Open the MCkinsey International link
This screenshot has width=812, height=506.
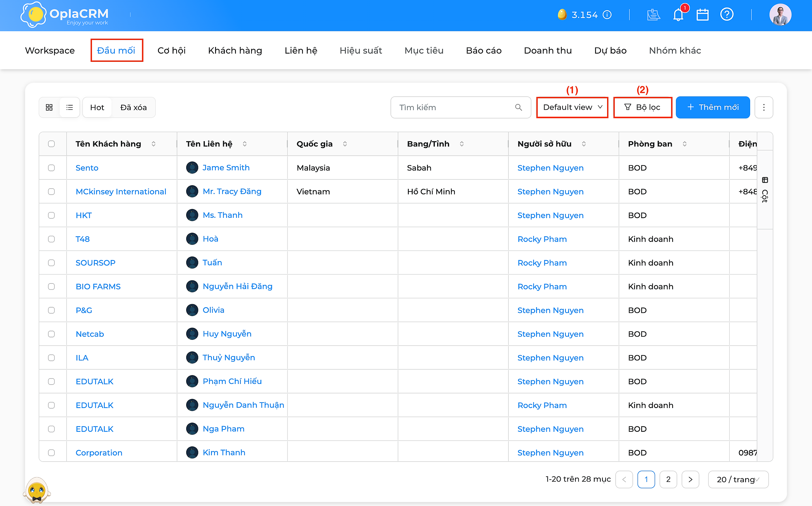point(121,192)
